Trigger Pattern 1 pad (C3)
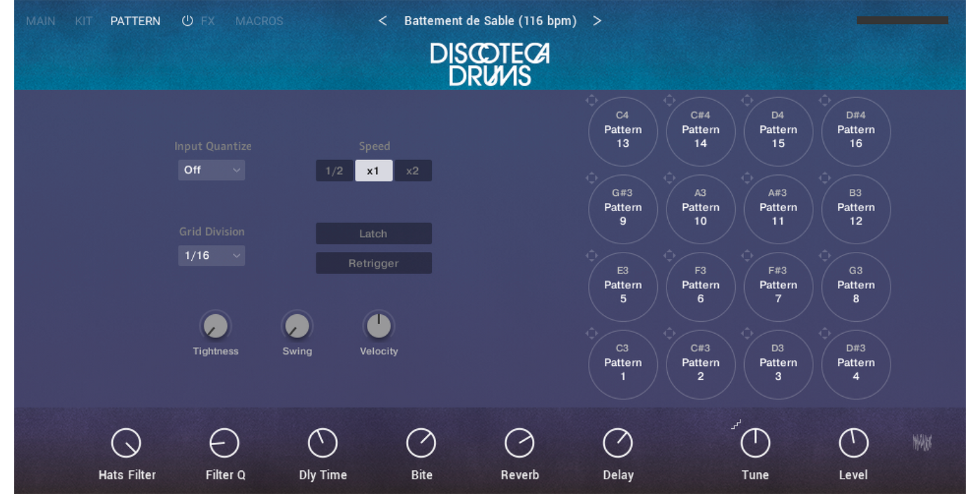This screenshot has height=494, width=980. click(623, 365)
